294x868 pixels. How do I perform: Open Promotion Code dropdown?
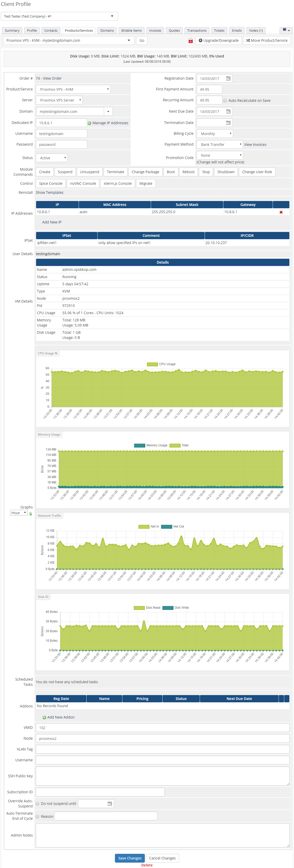220,155
